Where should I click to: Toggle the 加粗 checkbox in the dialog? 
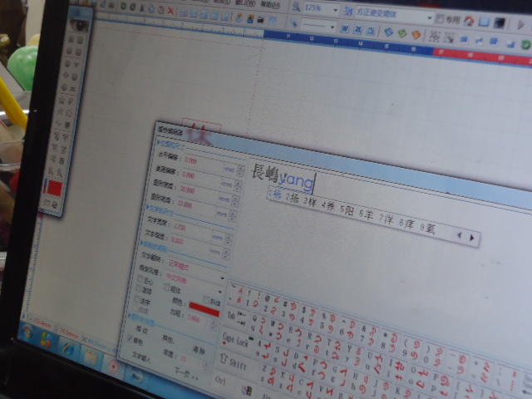click(x=138, y=288)
